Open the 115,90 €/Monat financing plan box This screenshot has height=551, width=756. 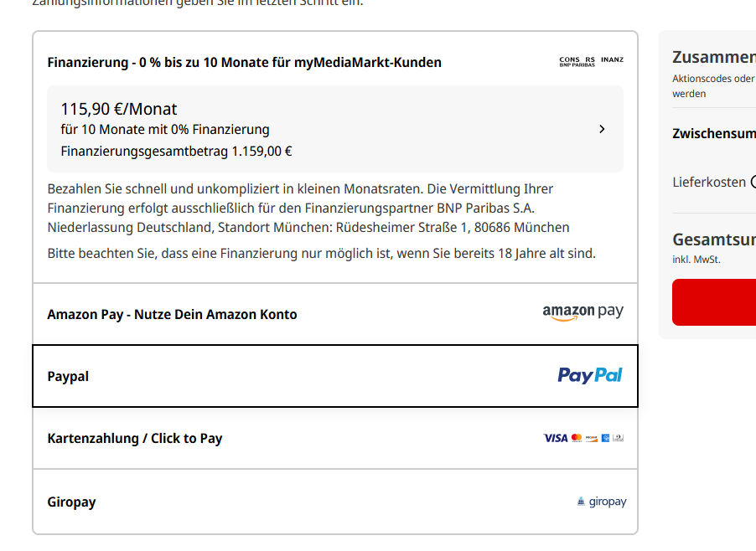(335, 129)
